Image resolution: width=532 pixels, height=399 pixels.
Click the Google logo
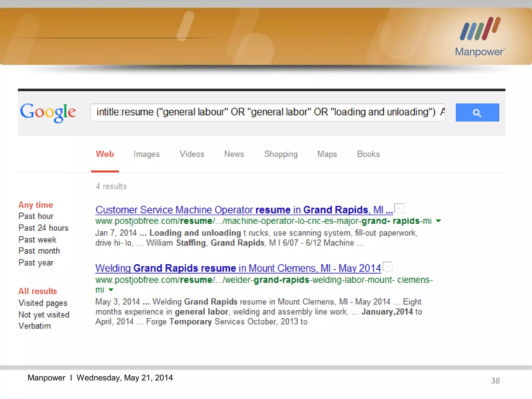[48, 112]
